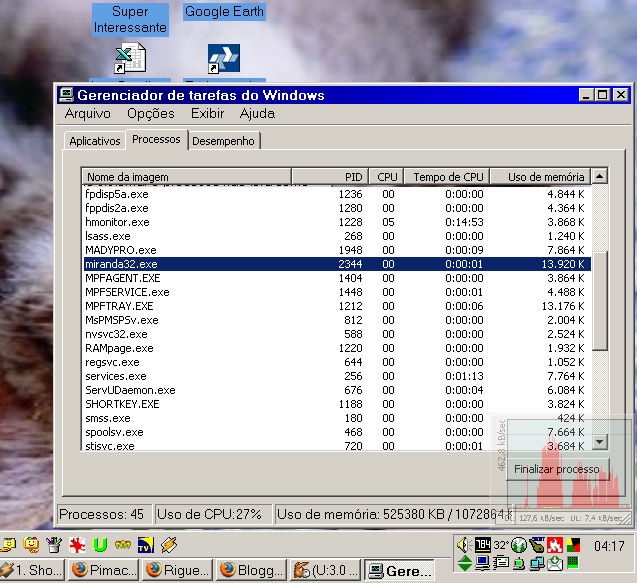
Task: Click the green up-down arrows tray icon
Action: coord(464,563)
